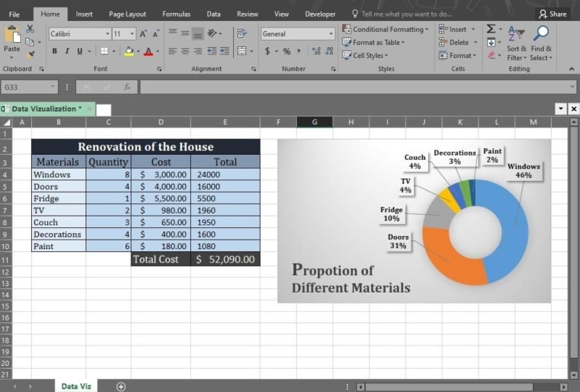
Task: Apply the yellow Fill Color bucket
Action: [x=129, y=51]
